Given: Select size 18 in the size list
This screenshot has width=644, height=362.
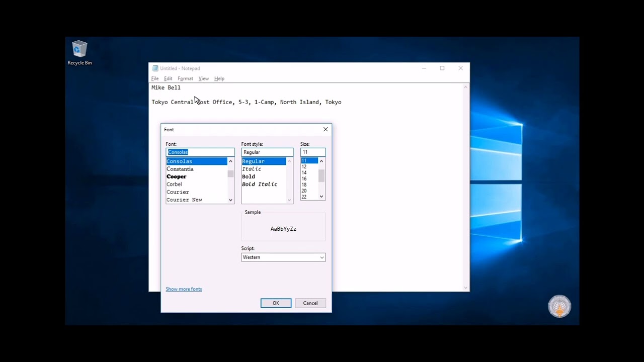Looking at the screenshot, I should (x=309, y=185).
